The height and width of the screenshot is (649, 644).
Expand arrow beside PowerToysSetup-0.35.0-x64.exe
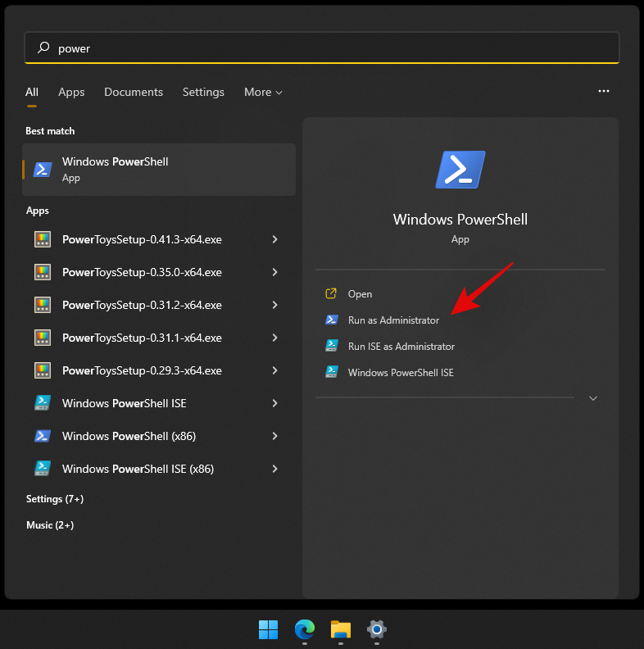(274, 272)
